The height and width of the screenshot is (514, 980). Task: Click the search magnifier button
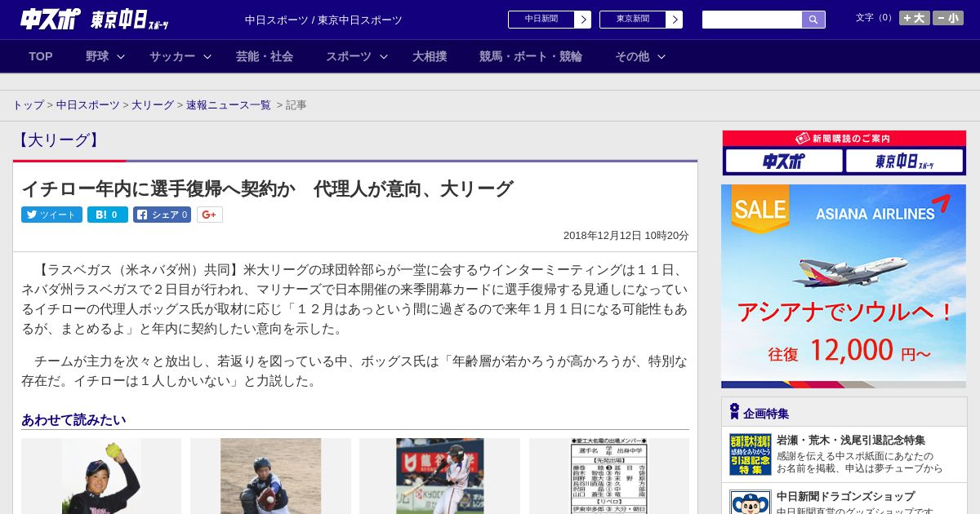click(x=813, y=20)
